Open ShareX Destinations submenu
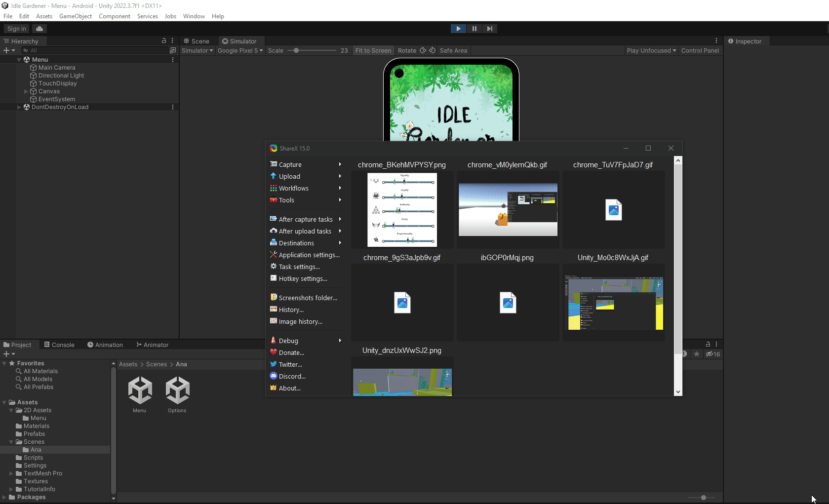This screenshot has height=504, width=829. [x=306, y=243]
